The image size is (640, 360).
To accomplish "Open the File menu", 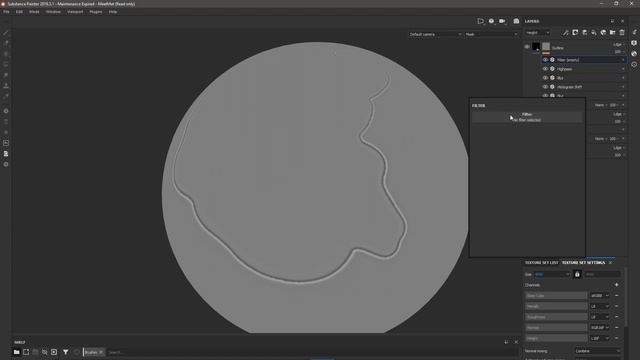I will click(6, 12).
